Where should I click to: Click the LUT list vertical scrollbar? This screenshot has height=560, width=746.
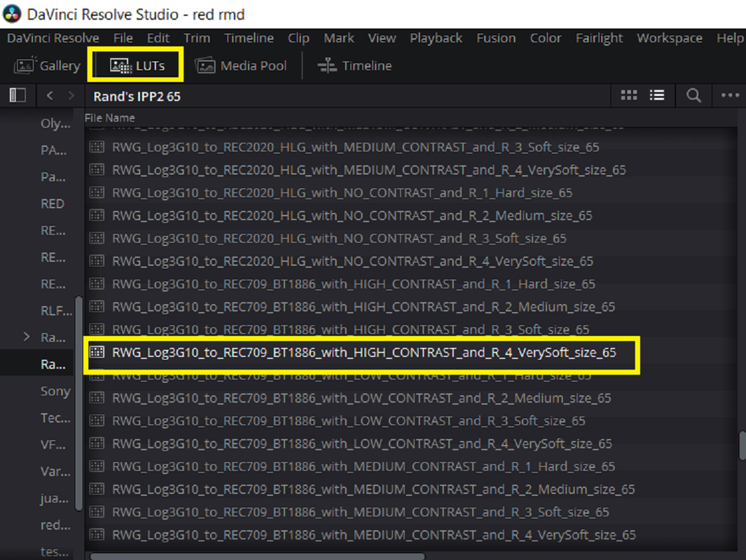(x=742, y=445)
